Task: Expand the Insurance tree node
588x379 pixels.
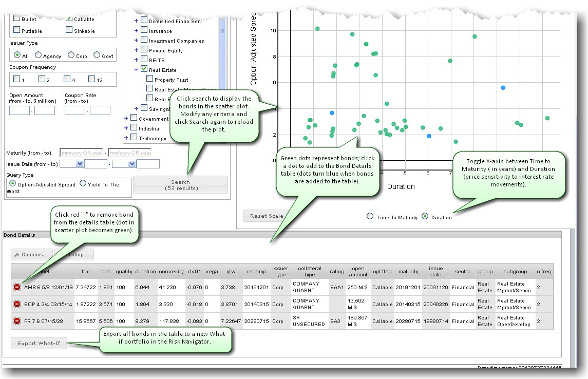Action: pyautogui.click(x=137, y=31)
